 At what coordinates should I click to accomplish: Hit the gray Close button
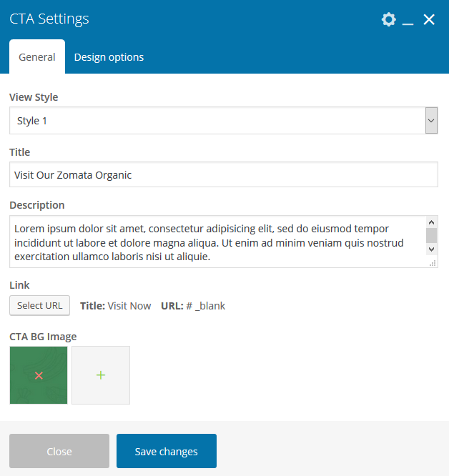click(59, 451)
